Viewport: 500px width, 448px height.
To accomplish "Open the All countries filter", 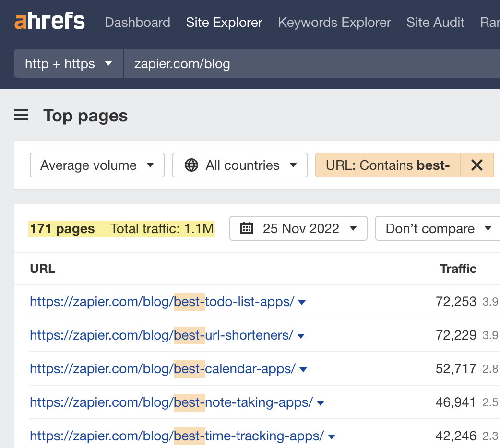I will [x=240, y=165].
